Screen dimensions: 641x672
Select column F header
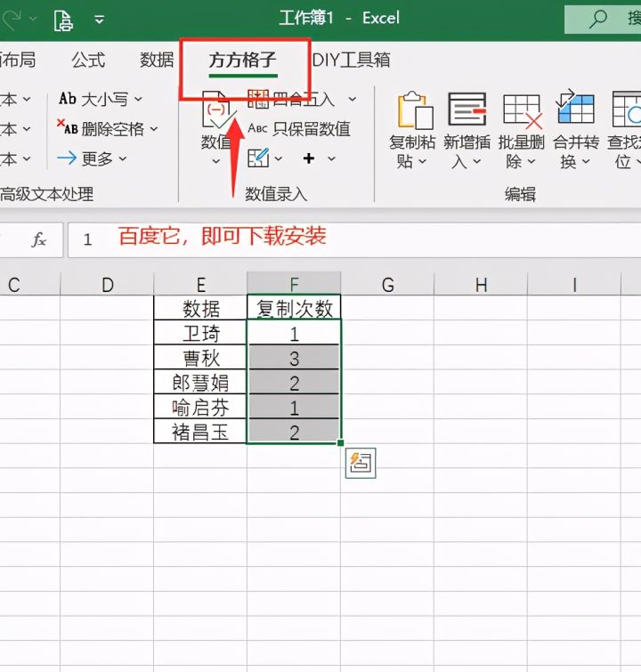tap(294, 284)
